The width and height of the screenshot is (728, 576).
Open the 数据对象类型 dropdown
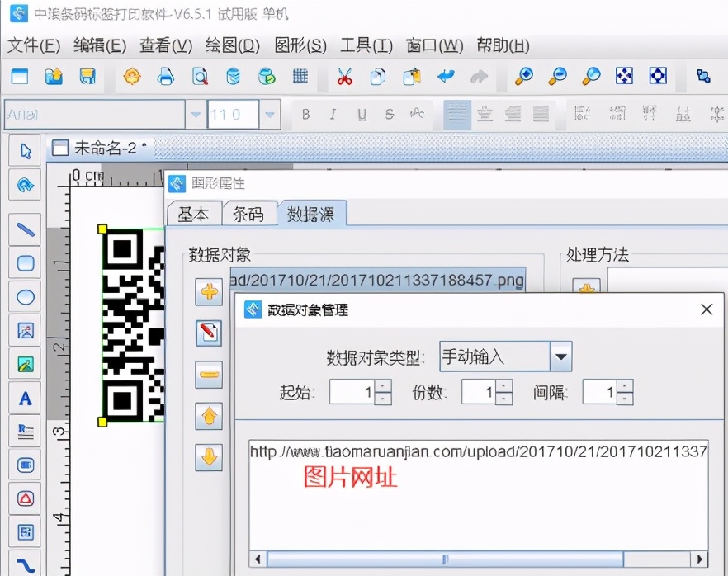click(x=561, y=356)
